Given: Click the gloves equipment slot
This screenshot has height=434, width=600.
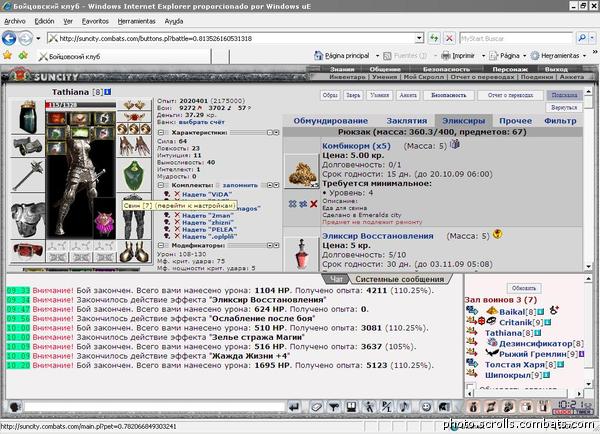Looking at the screenshot, I should coord(134,146).
